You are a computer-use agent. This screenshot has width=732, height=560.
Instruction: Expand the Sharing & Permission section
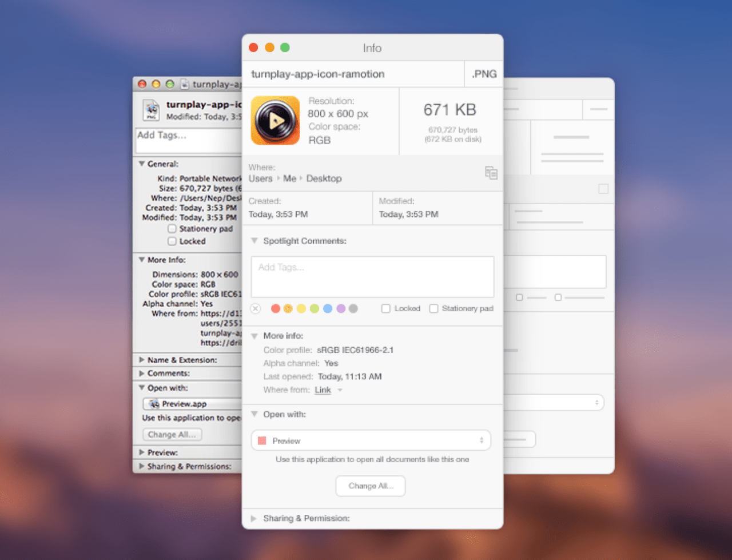click(254, 519)
